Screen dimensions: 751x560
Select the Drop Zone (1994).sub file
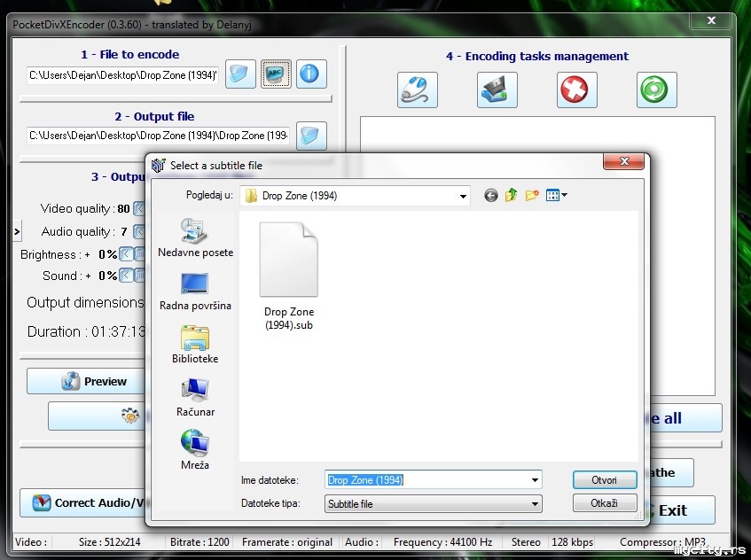tap(289, 276)
